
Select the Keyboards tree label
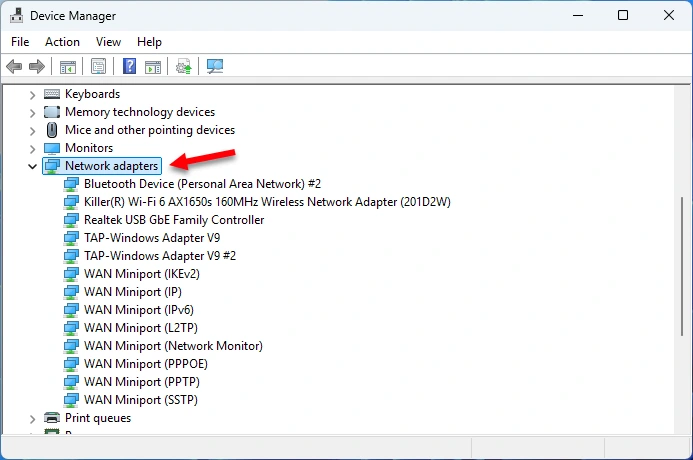tap(92, 94)
